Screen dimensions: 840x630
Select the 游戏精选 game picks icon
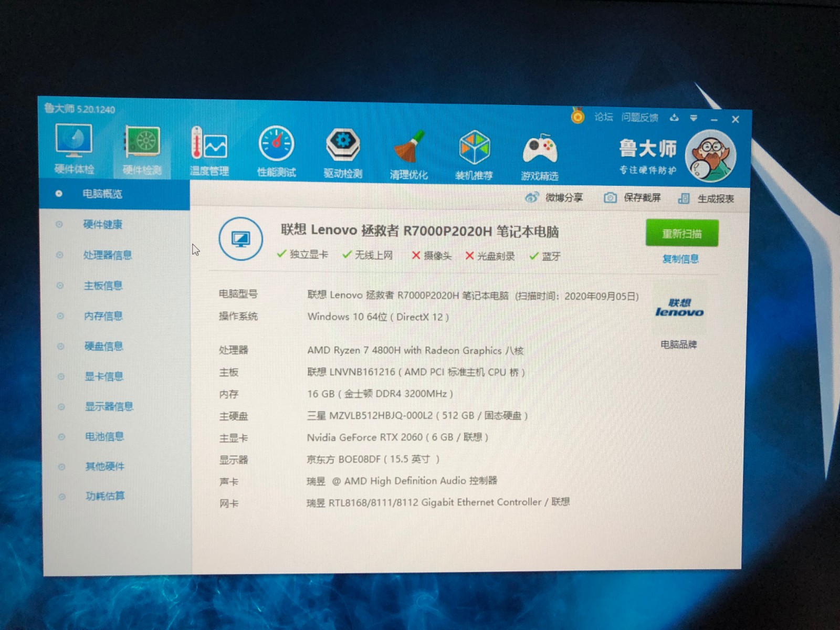point(540,150)
